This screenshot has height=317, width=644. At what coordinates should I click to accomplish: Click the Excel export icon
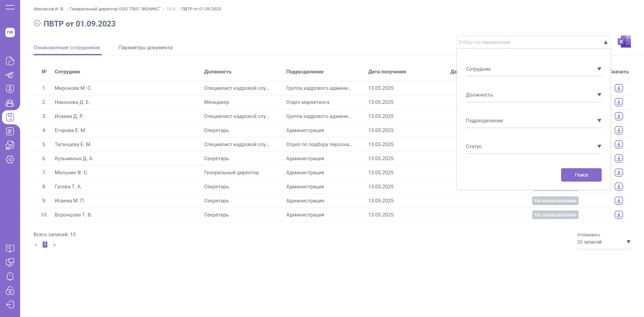(625, 42)
